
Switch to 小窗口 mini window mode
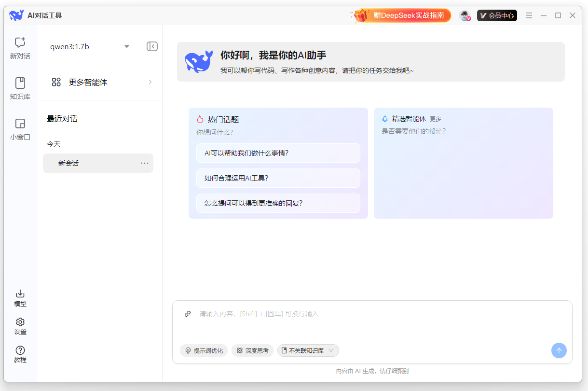click(20, 129)
